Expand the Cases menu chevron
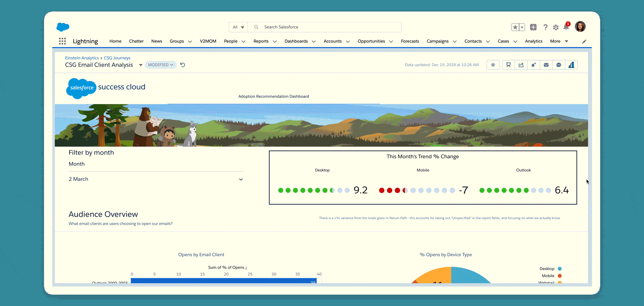Screen dimensions: 644x306 515,42
